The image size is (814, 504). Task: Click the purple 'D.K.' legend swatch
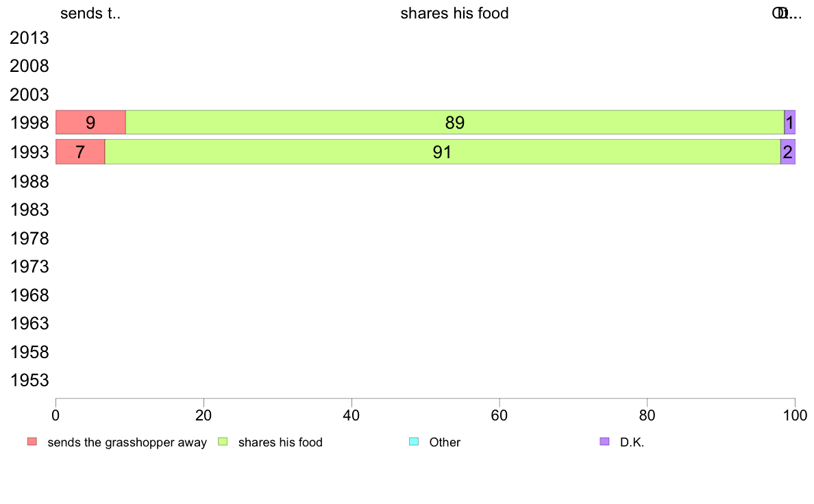click(x=604, y=442)
